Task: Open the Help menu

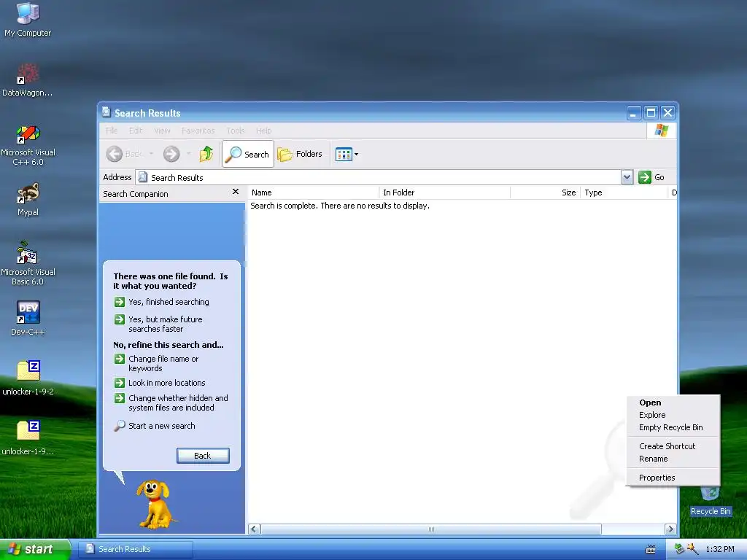Action: tap(263, 131)
